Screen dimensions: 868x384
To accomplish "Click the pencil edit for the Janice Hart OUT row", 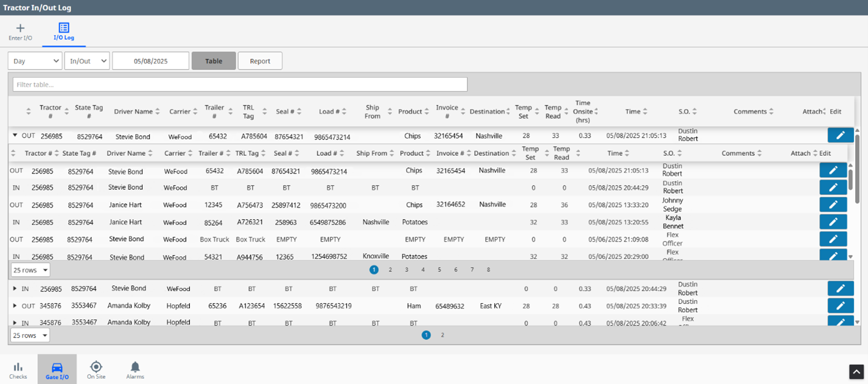I will [x=833, y=204].
